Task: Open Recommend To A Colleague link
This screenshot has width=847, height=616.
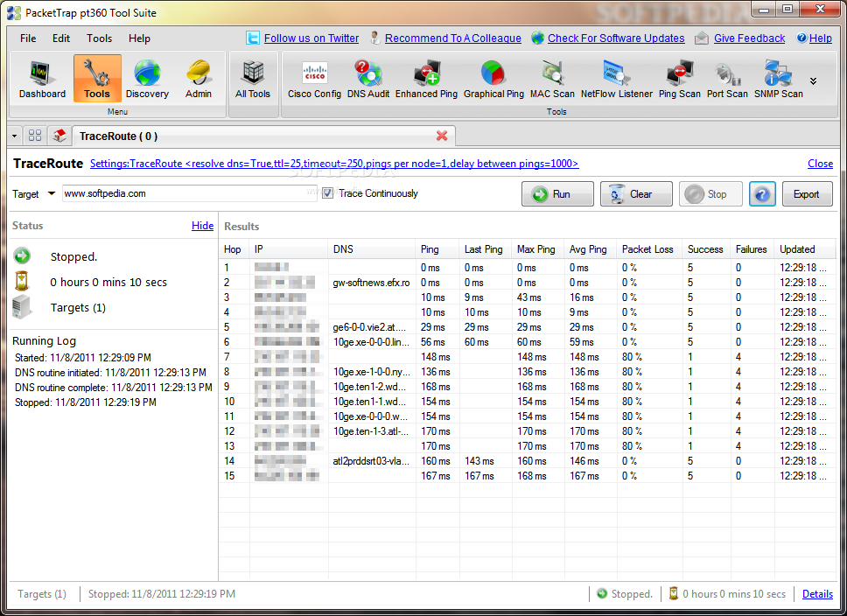Action: (x=452, y=38)
